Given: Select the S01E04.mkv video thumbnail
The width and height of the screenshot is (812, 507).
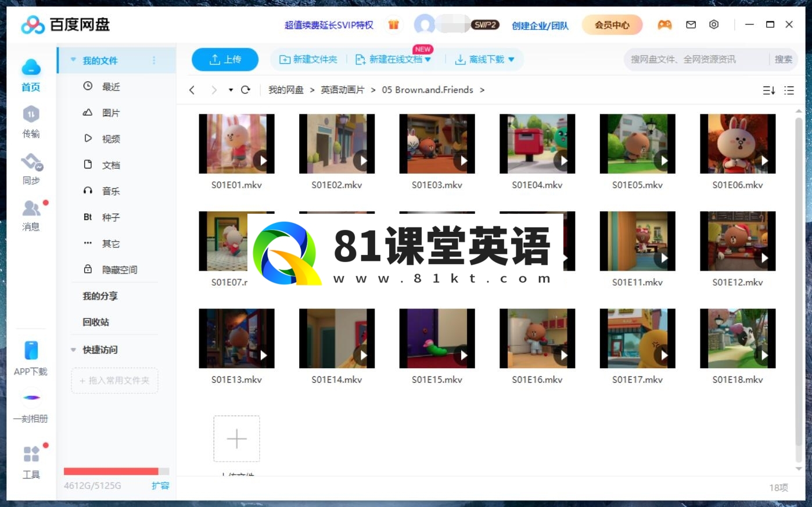Looking at the screenshot, I should pyautogui.click(x=537, y=143).
